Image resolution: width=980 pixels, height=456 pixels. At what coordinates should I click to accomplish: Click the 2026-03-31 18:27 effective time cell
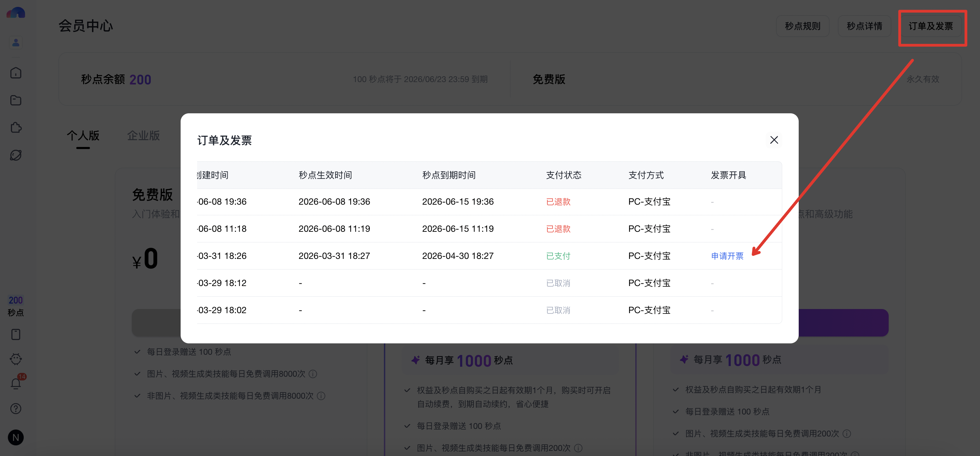334,256
